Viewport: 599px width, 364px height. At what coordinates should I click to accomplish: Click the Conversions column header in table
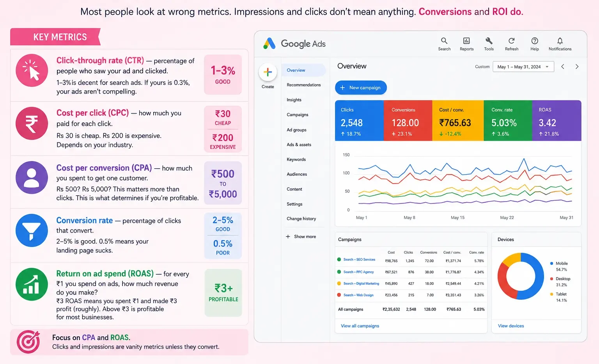(429, 253)
